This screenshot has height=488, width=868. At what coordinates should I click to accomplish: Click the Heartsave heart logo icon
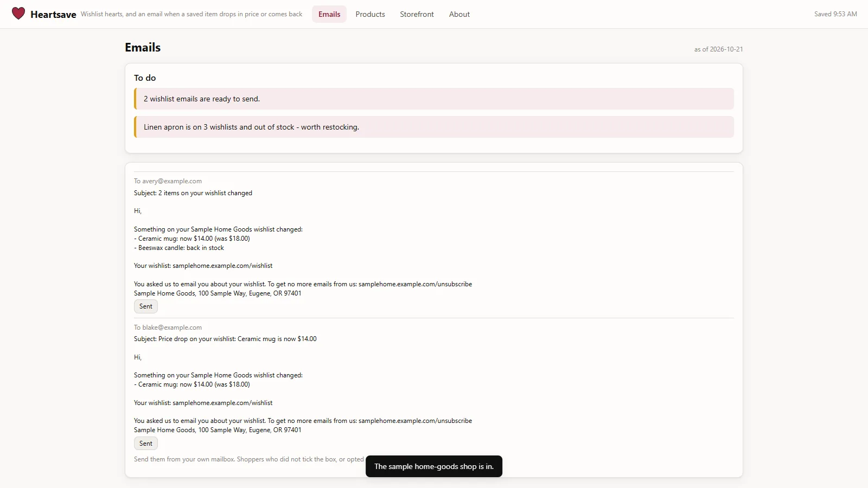tap(18, 14)
